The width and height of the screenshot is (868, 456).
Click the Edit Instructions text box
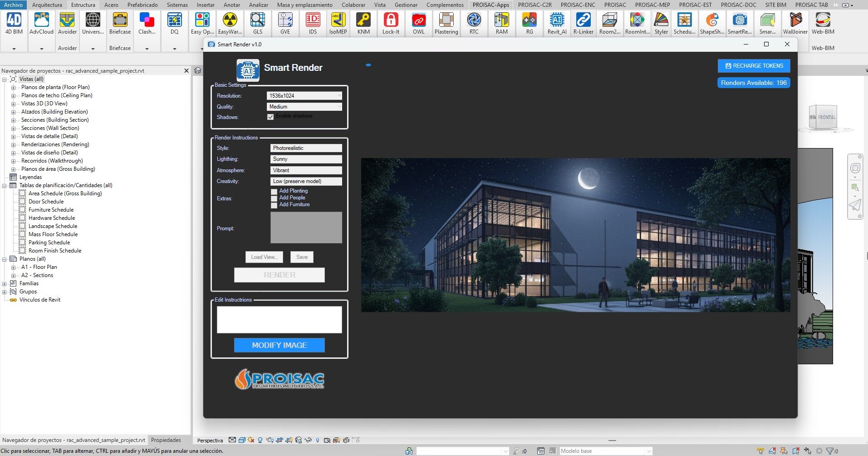click(x=279, y=319)
